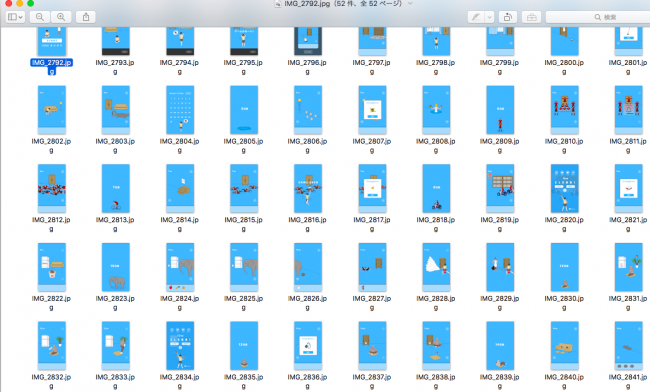Expand the highlight tool dropdown arrow

coord(490,17)
